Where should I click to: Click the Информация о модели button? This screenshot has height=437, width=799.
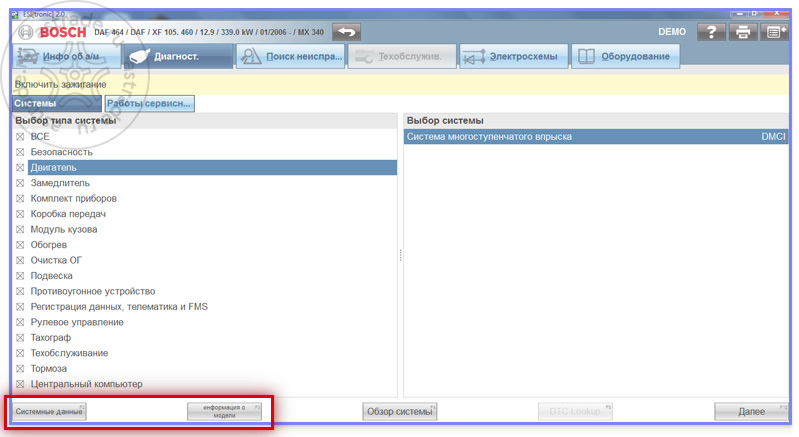tap(224, 412)
